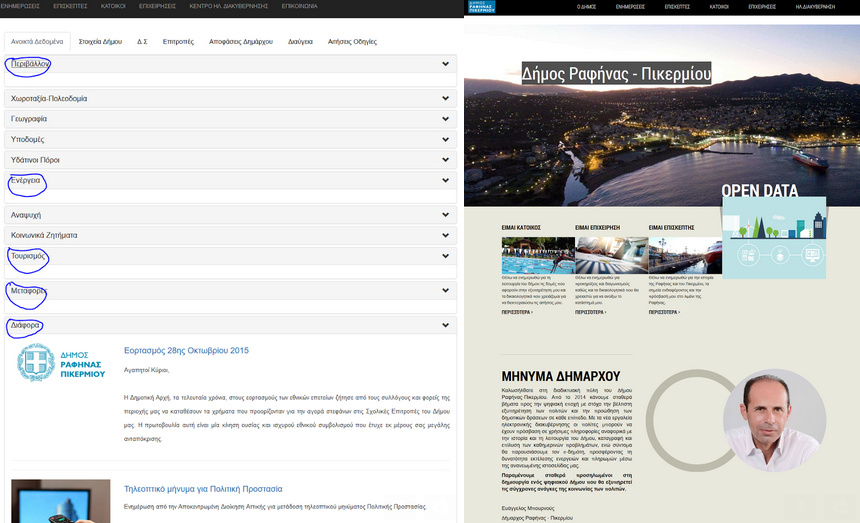The height and width of the screenshot is (523, 860).
Task: Click the Μεταφορές row label
Action: pos(27,291)
